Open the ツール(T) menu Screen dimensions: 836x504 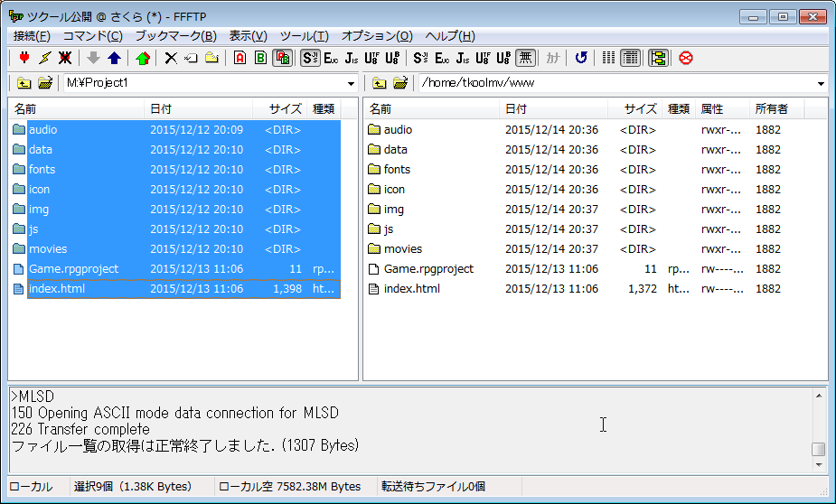pos(304,36)
